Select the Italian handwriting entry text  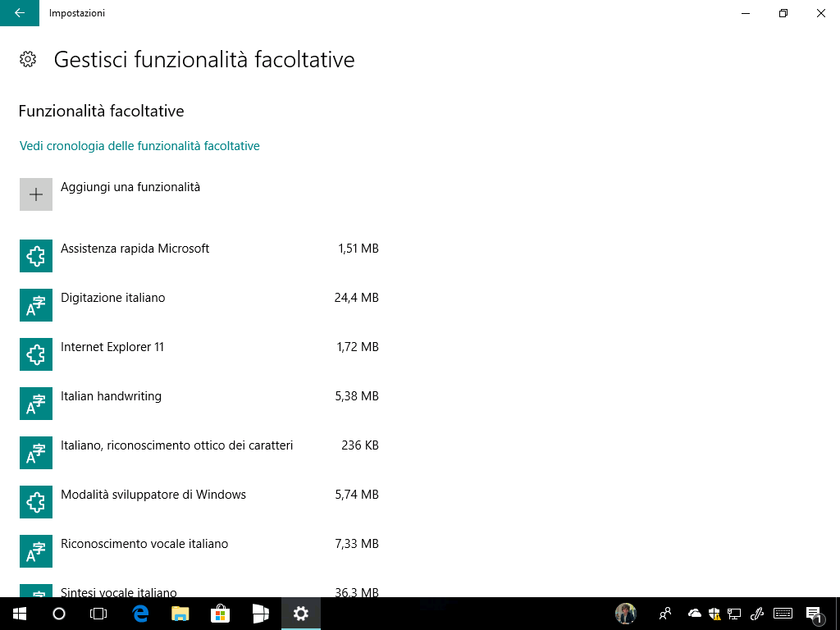click(111, 396)
